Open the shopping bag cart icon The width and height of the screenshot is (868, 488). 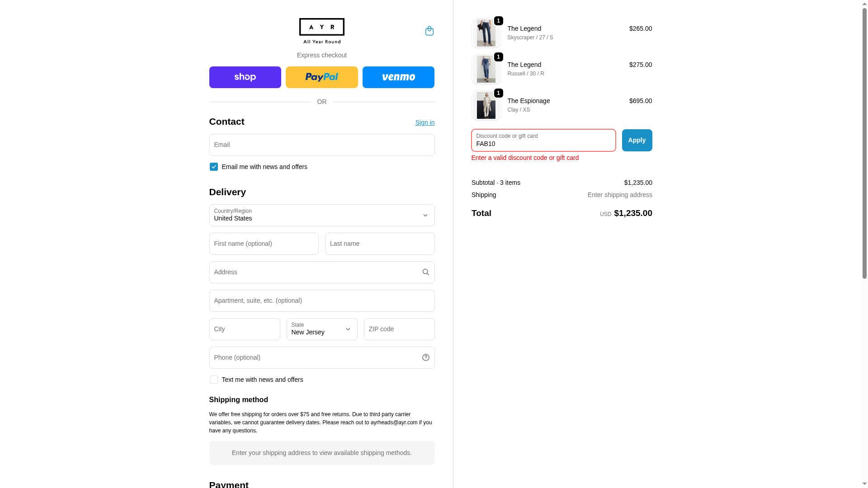pyautogui.click(x=429, y=31)
